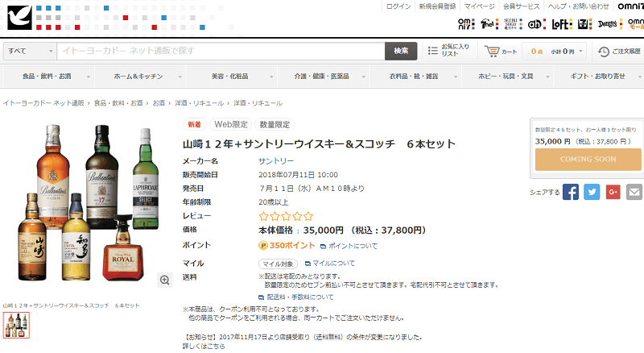Open 会員サービス in top menu

tap(521, 6)
